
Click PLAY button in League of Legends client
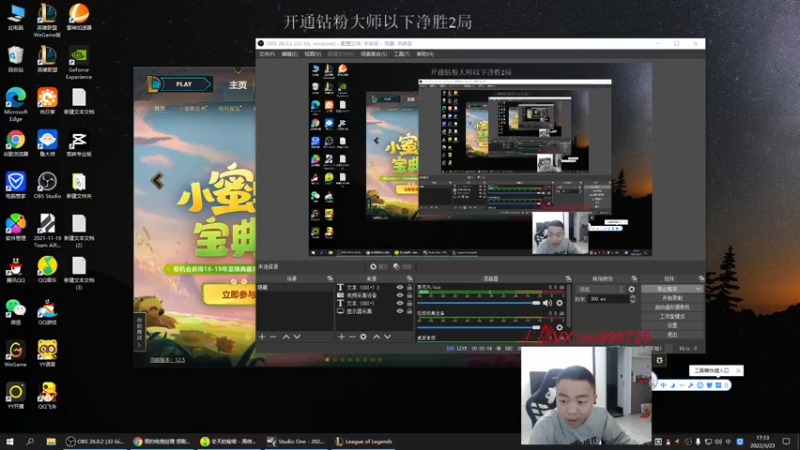[185, 84]
